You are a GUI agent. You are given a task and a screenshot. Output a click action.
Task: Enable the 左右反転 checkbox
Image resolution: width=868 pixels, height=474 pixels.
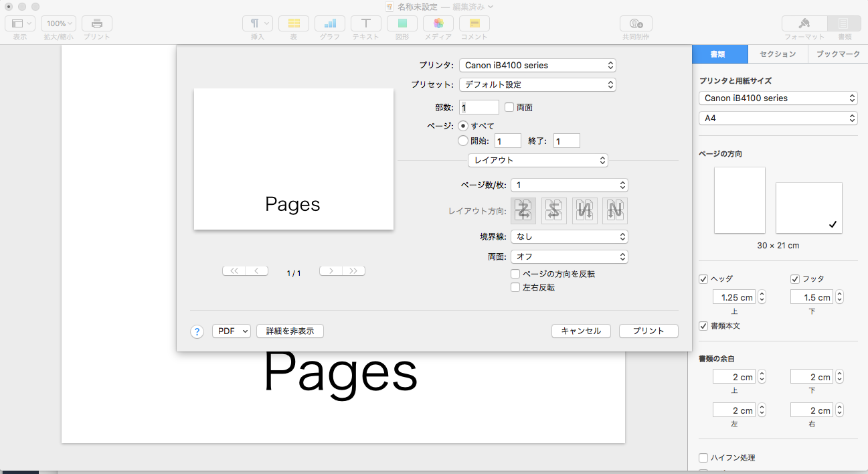pos(515,287)
